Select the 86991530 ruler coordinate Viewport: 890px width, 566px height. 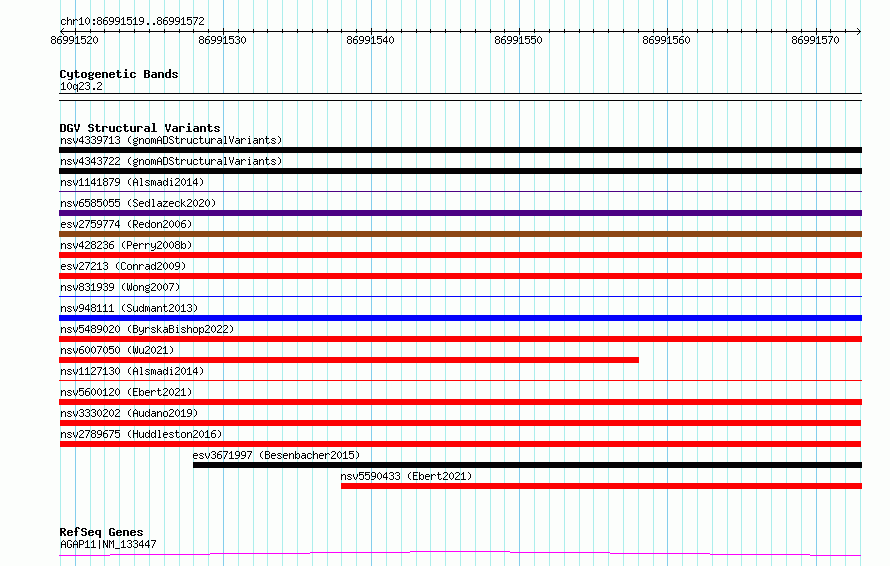pyautogui.click(x=222, y=40)
